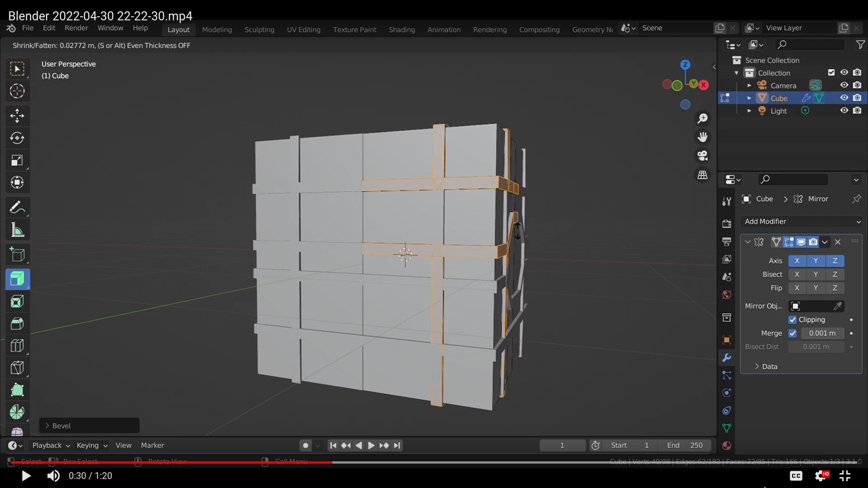Screen dimensions: 868x488
Task: Open the Render properties tab
Action: 726,223
